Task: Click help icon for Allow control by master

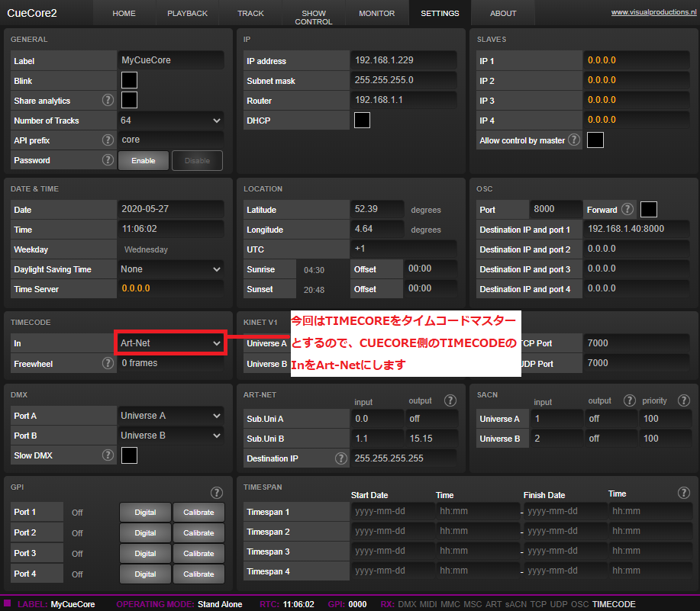Action: pyautogui.click(x=574, y=140)
